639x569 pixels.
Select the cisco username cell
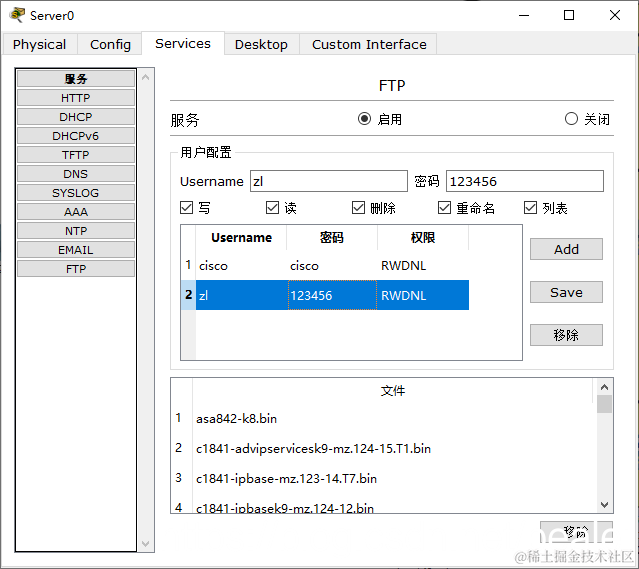(242, 266)
